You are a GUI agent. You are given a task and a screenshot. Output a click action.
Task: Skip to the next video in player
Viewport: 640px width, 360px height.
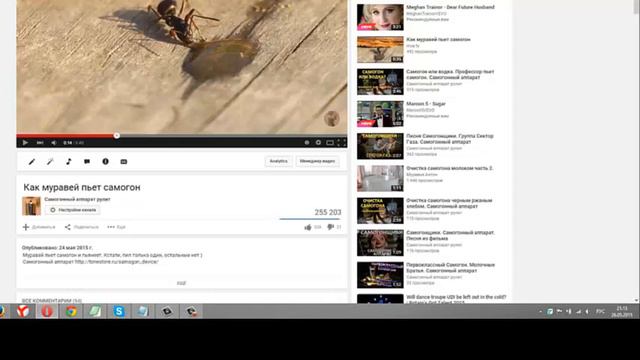click(40, 142)
